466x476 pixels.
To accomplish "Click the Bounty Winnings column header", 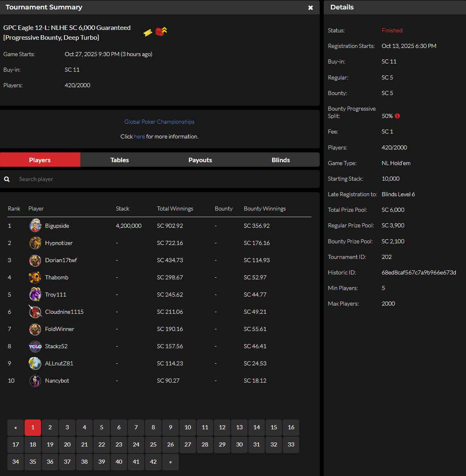I will point(265,209).
